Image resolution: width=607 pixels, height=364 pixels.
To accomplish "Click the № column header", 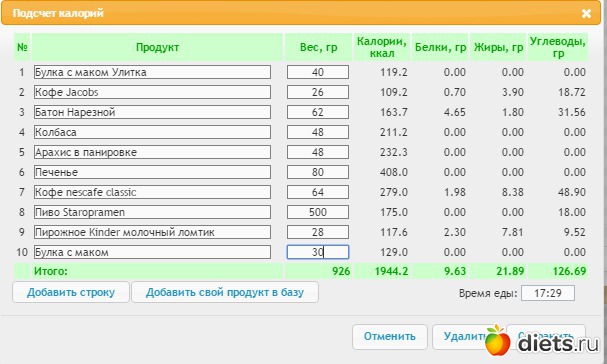I will click(x=22, y=47).
